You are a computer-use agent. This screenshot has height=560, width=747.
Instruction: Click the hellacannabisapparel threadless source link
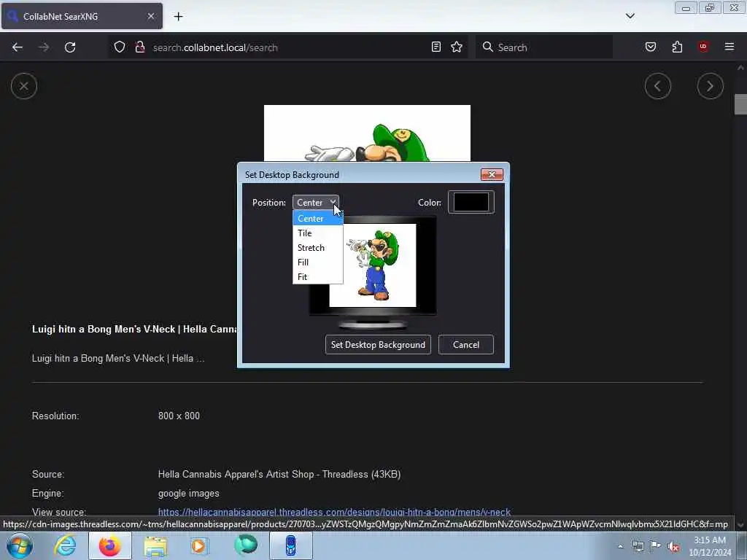[334, 513]
